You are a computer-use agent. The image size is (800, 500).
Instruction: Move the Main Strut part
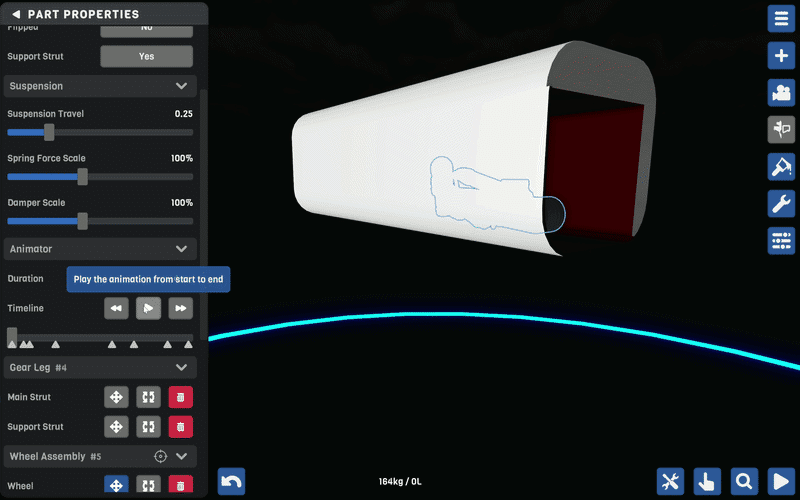pos(116,397)
